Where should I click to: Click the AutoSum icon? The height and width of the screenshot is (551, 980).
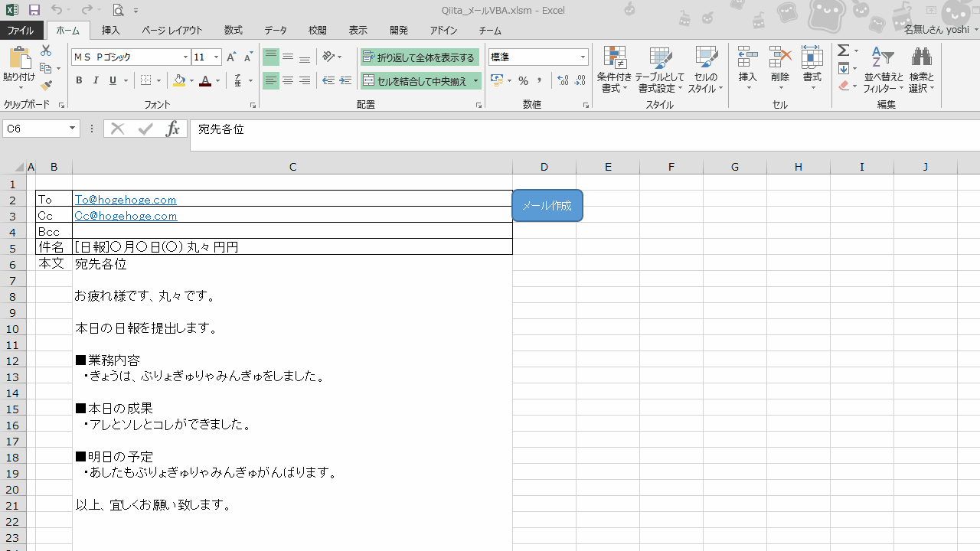click(x=842, y=50)
